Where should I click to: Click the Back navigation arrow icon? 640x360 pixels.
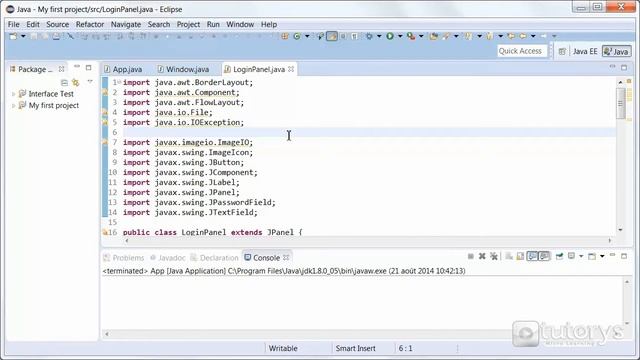coord(523,36)
